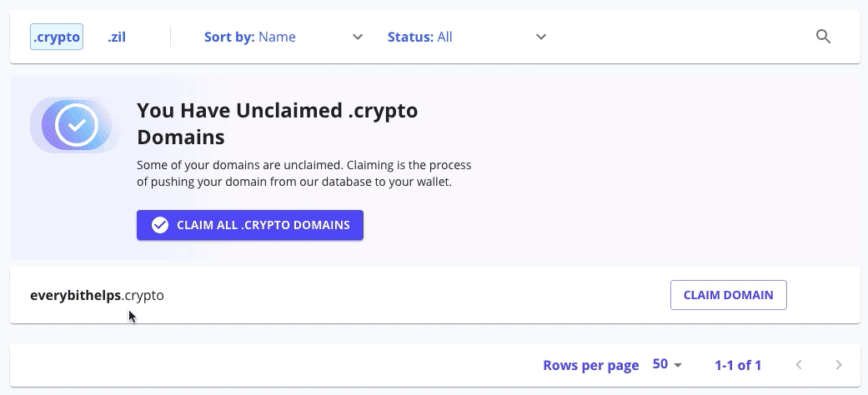This screenshot has width=868, height=395.
Task: Switch to the .zil tab
Action: pos(117,37)
